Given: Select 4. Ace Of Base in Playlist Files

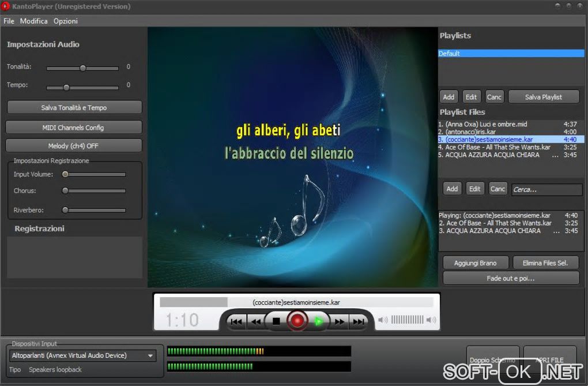Looking at the screenshot, I should tap(511, 147).
